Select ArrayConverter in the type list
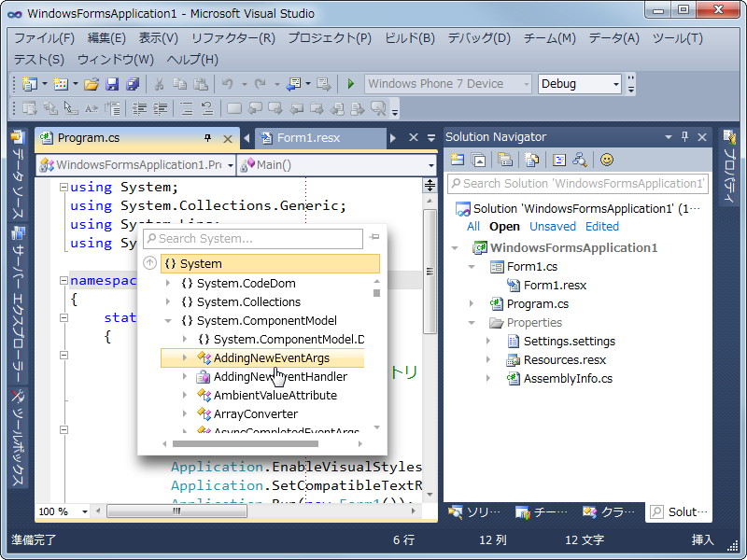 point(255,413)
